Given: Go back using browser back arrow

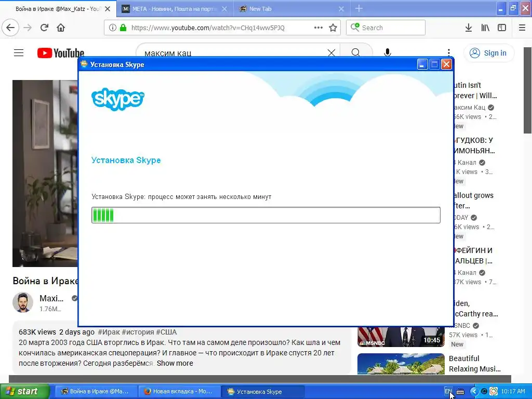Looking at the screenshot, I should pyautogui.click(x=10, y=28).
